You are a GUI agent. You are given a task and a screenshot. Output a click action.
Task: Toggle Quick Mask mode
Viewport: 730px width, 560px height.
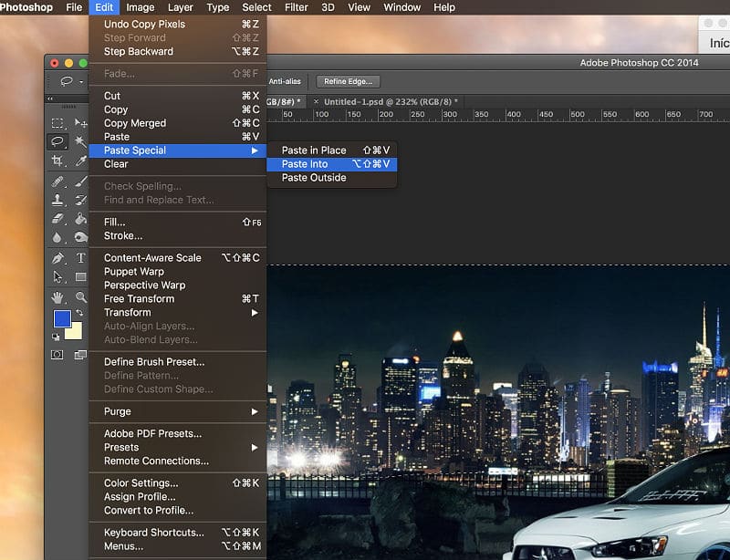pos(57,354)
